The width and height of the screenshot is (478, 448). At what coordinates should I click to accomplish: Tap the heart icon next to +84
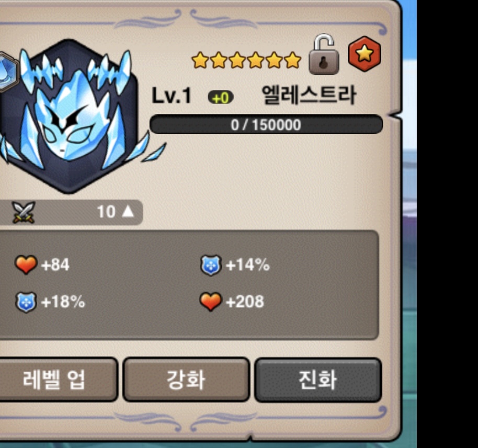26,264
